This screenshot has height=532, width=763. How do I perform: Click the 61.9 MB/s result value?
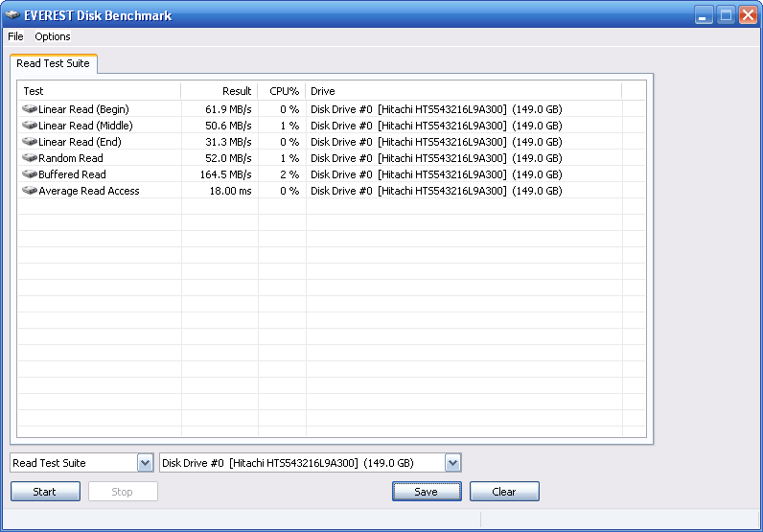click(228, 109)
